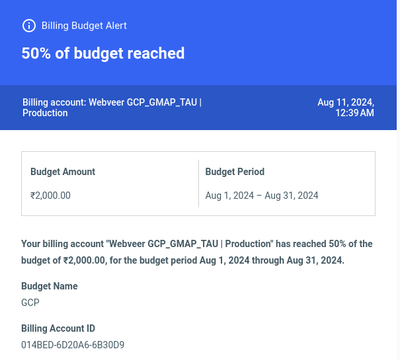Click the 'Budget Amount' label
The height and width of the screenshot is (360, 400).
point(63,172)
